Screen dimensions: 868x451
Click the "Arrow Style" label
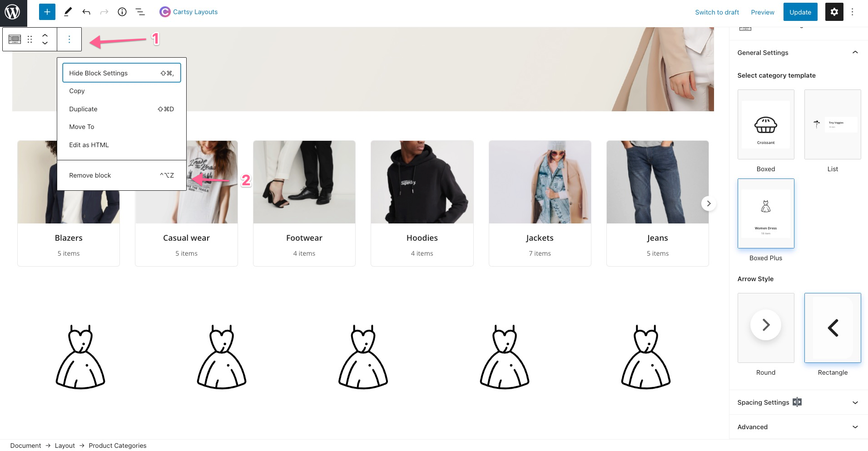(755, 279)
